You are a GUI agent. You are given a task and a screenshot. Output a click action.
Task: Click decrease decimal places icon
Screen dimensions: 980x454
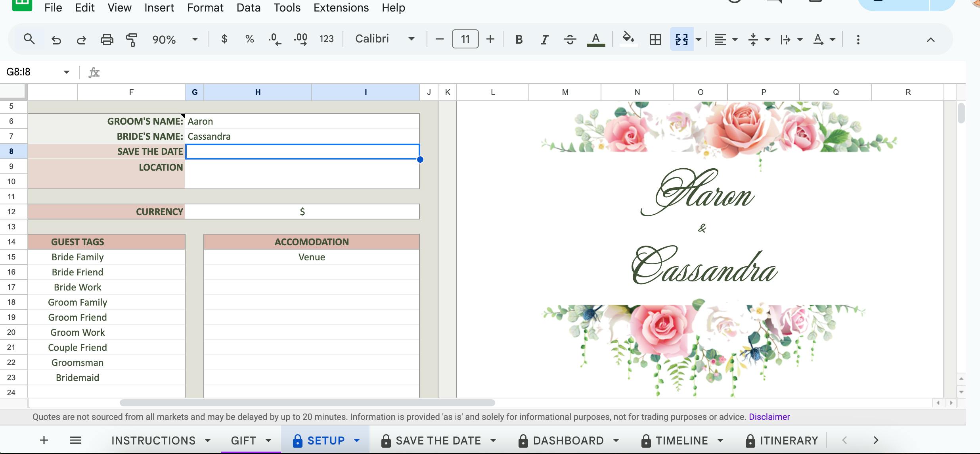point(274,39)
